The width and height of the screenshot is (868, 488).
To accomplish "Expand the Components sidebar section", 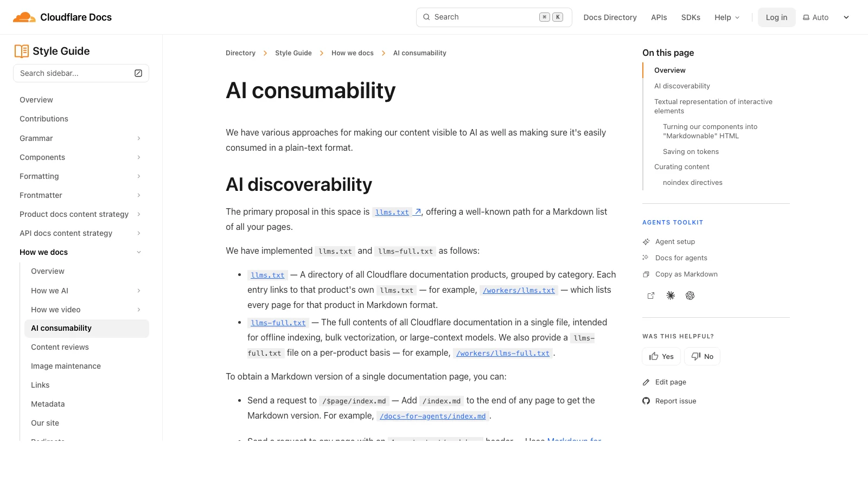I will [x=139, y=157].
